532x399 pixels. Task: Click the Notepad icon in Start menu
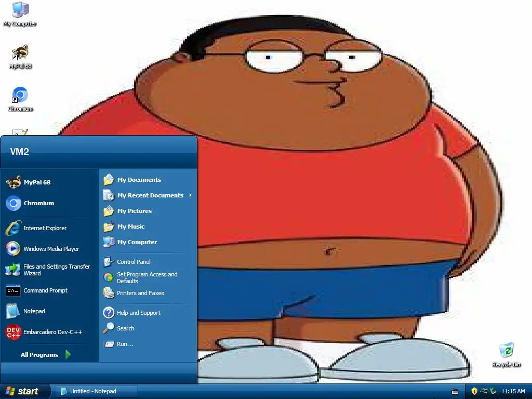[13, 311]
